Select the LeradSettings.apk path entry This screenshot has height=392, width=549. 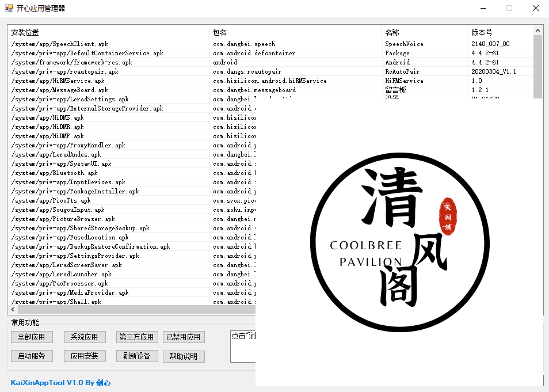coord(70,99)
